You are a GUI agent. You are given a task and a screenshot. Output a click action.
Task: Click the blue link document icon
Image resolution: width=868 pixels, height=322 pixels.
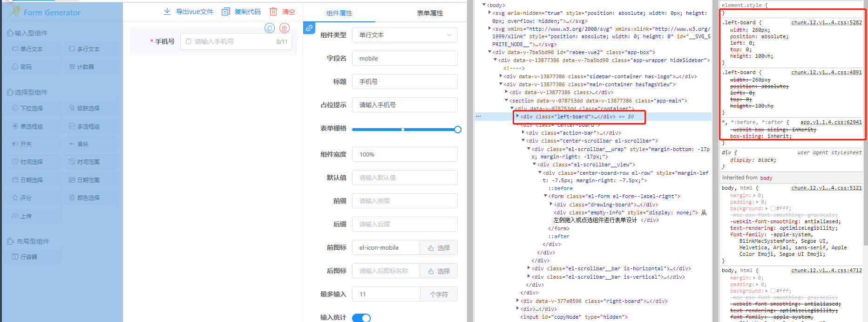pyautogui.click(x=309, y=28)
